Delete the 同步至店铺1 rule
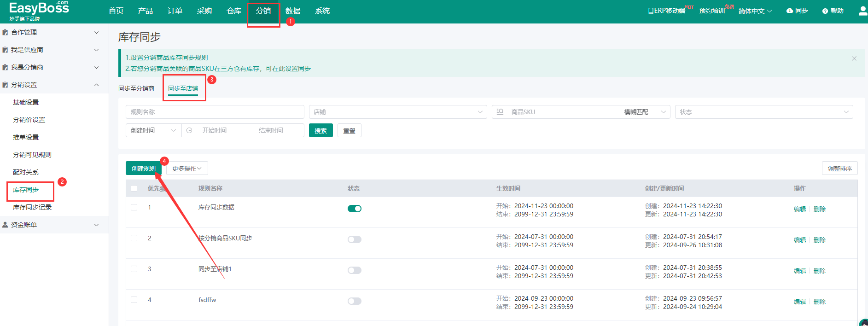The width and height of the screenshot is (868, 326). [x=820, y=271]
